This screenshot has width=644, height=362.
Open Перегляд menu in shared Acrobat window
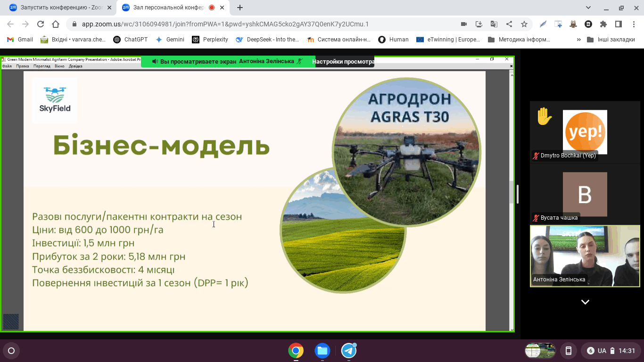click(42, 66)
